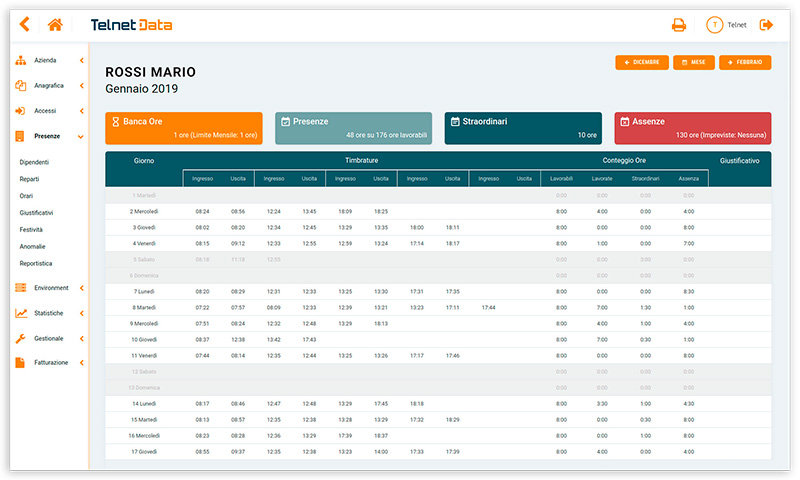Select the 9 Mercoledì row label
Viewport: 800px width, 480px height.
(144, 323)
